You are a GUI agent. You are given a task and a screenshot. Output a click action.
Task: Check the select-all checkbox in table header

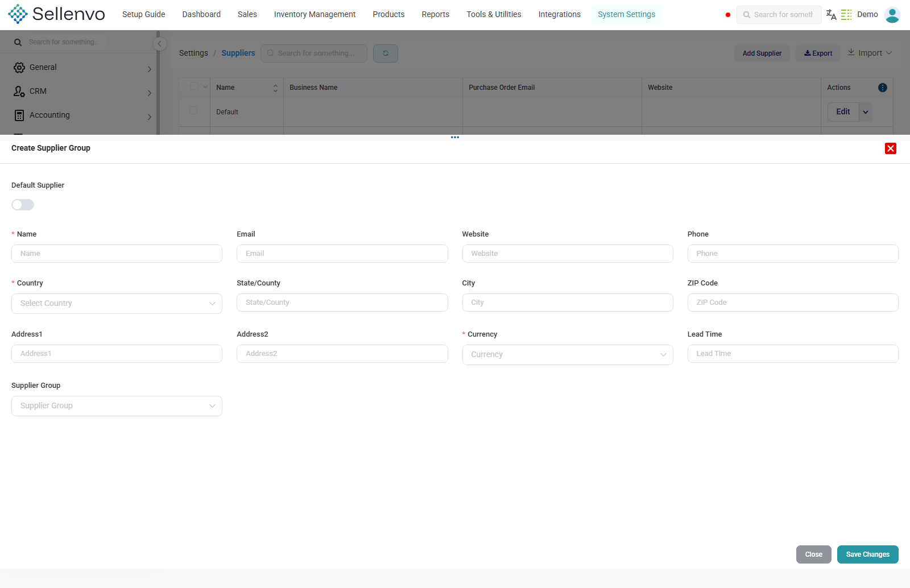point(195,86)
